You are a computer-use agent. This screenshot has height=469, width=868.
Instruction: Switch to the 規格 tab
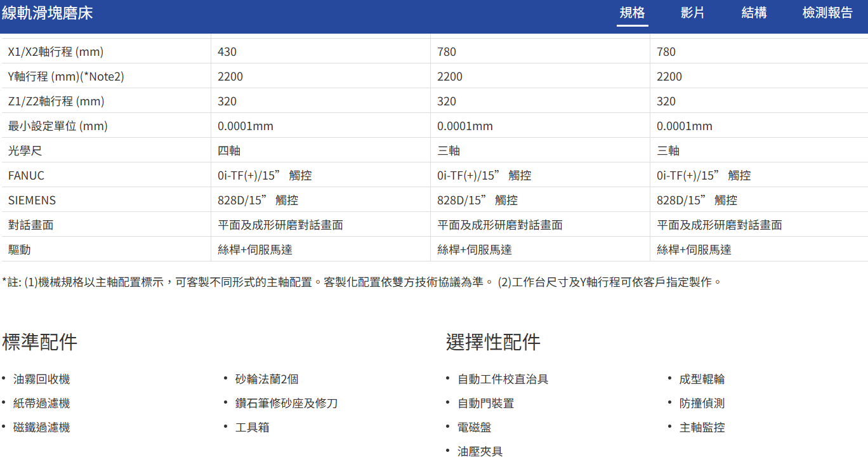pyautogui.click(x=632, y=13)
